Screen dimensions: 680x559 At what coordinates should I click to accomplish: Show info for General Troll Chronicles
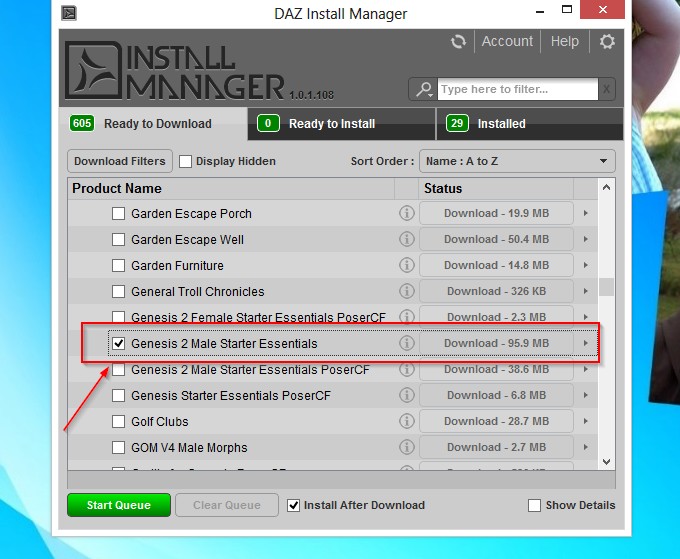406,291
